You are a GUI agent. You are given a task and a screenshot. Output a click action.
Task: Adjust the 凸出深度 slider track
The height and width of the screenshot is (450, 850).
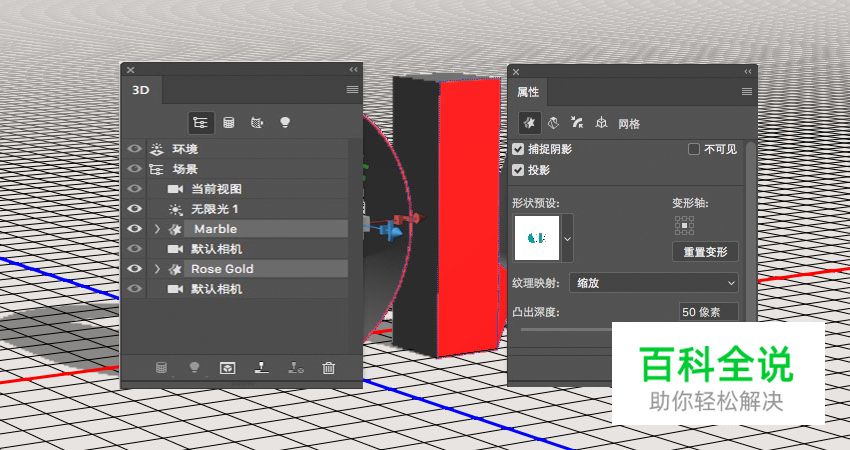[566, 329]
